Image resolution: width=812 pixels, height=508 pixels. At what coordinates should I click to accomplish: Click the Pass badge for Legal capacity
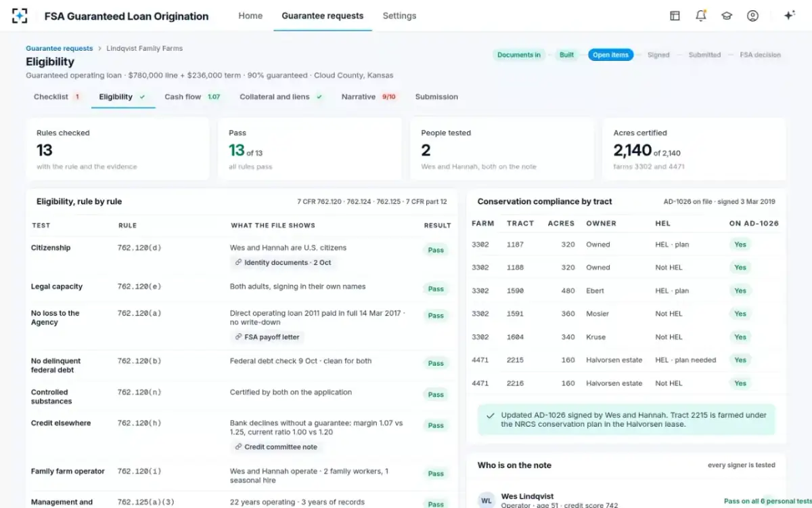tap(436, 289)
